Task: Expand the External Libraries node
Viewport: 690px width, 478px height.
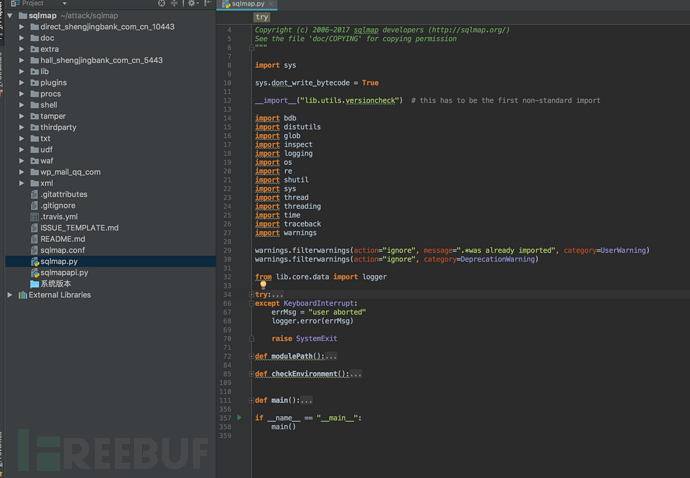Action: pos(10,295)
